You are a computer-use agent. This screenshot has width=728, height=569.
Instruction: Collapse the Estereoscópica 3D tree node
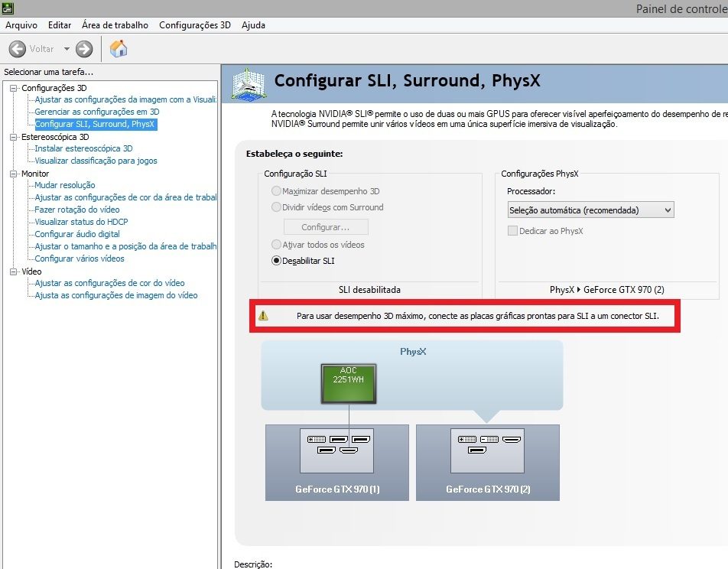pyautogui.click(x=13, y=137)
